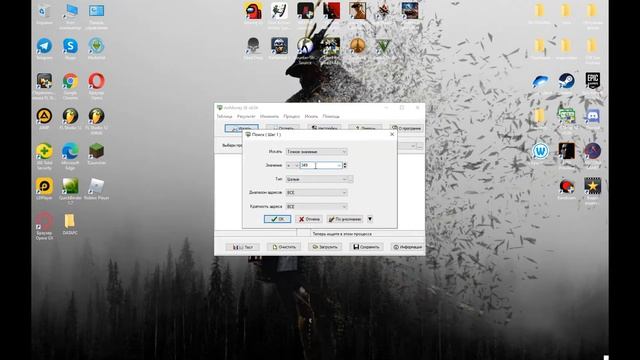
Task: Open the Telegram desktop icon
Action: (44, 48)
